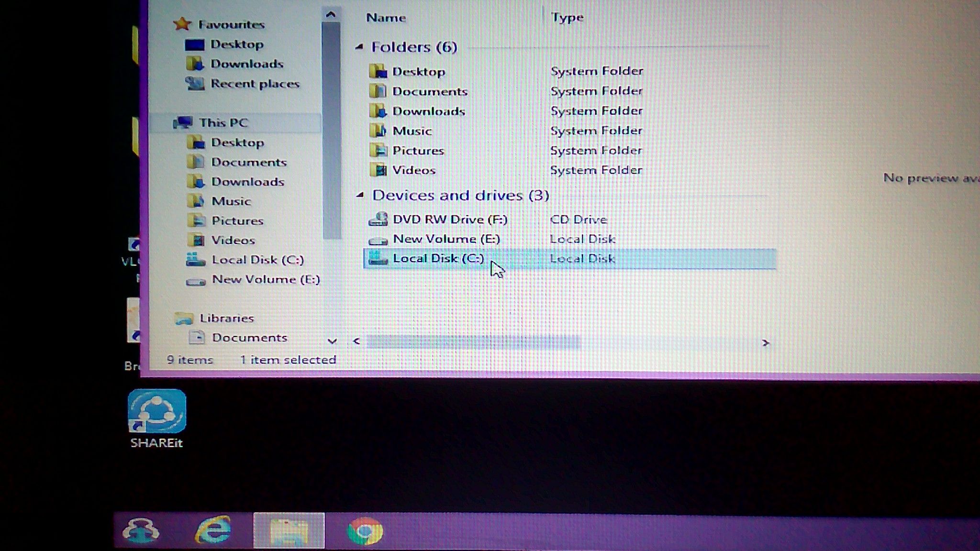Collapse the Devices and drives (3) group
The image size is (980, 551).
point(360,195)
